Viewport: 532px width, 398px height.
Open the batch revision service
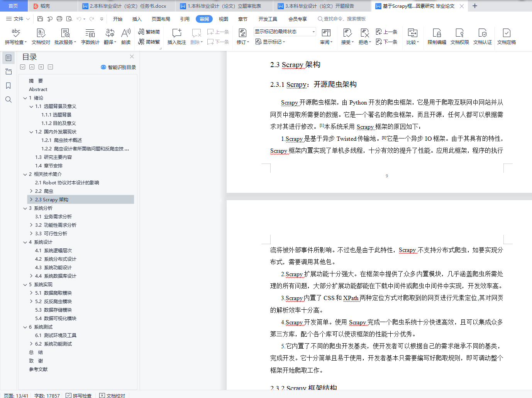click(65, 37)
